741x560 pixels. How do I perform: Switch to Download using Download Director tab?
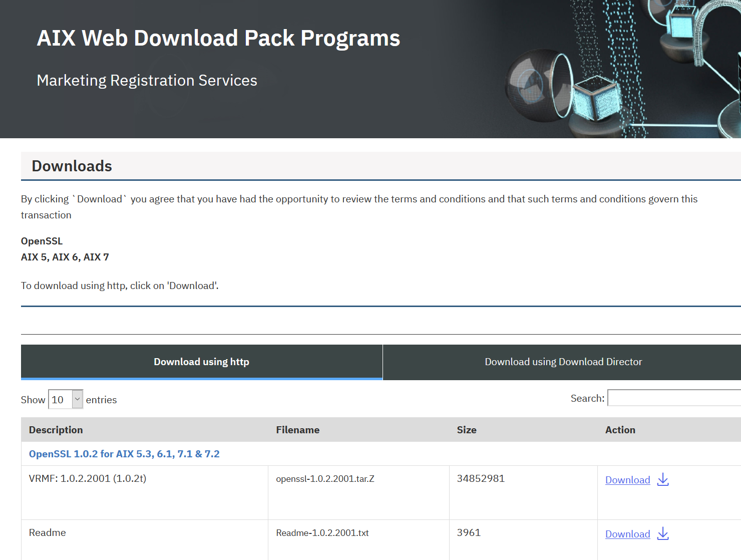tap(563, 362)
